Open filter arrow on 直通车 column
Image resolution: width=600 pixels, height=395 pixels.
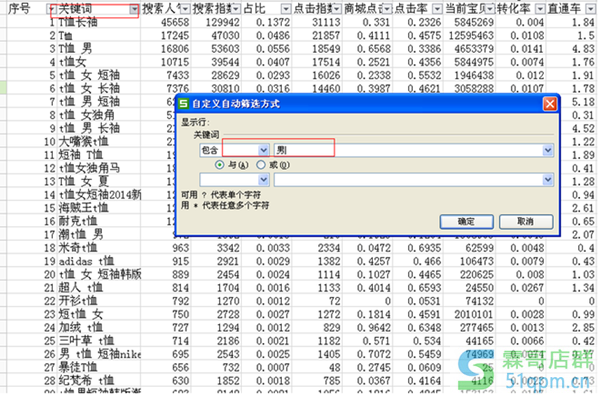click(x=590, y=9)
